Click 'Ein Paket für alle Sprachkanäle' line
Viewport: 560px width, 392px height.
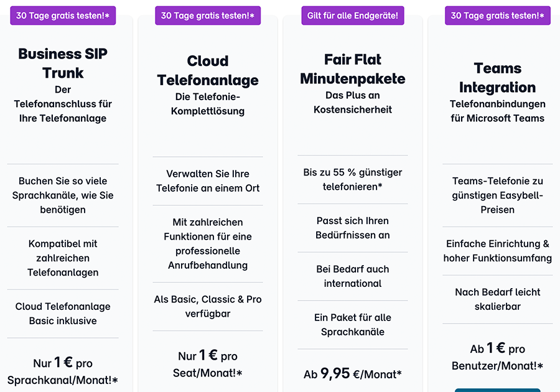(x=353, y=325)
